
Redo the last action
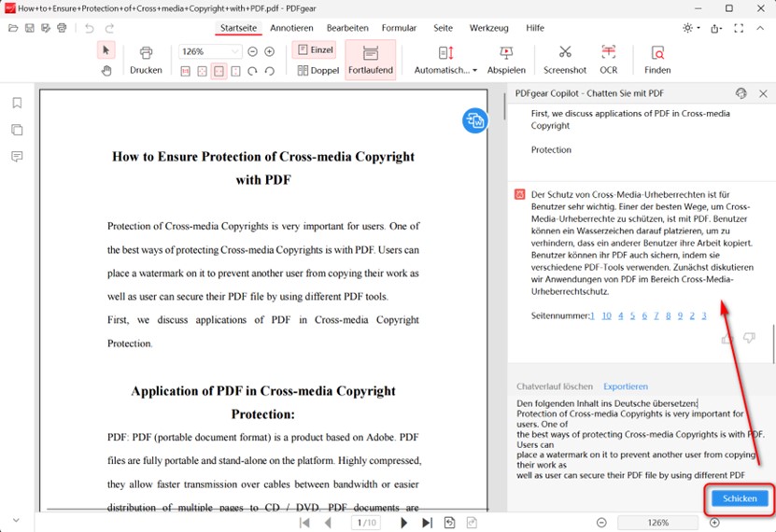pyautogui.click(x=109, y=28)
